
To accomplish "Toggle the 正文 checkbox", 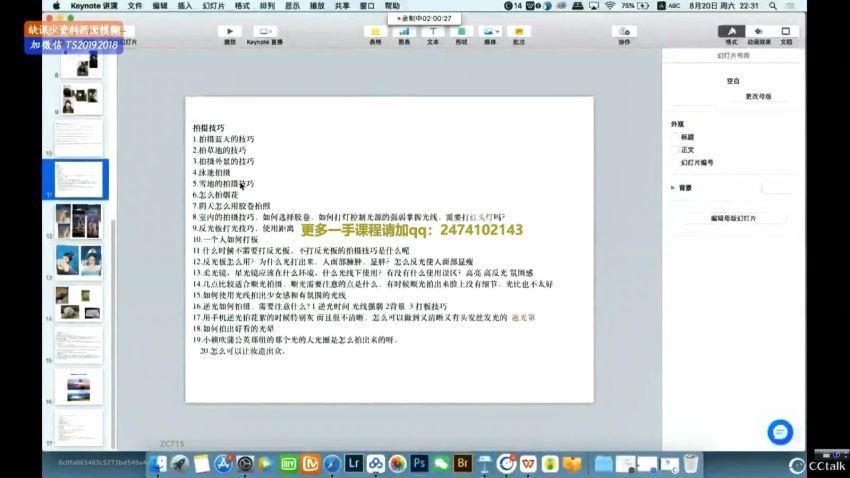I will point(675,150).
